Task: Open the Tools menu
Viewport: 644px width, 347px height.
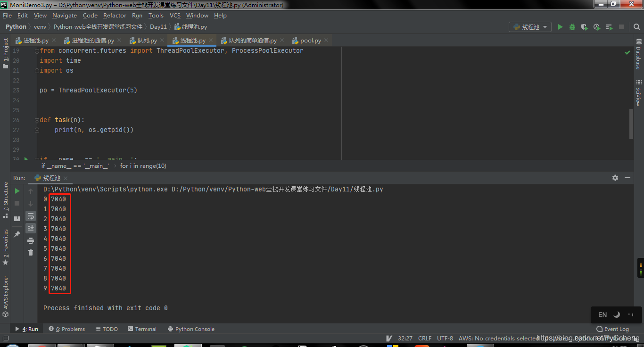Action: 156,16
